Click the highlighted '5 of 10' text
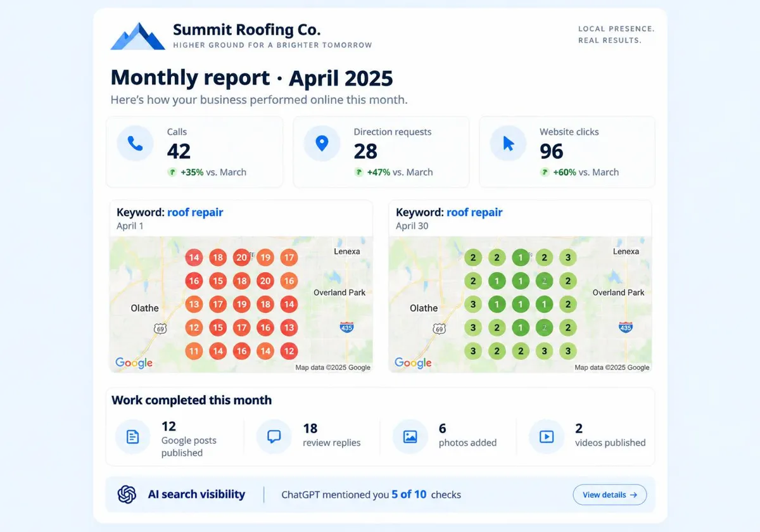This screenshot has width=760, height=532. (x=409, y=495)
